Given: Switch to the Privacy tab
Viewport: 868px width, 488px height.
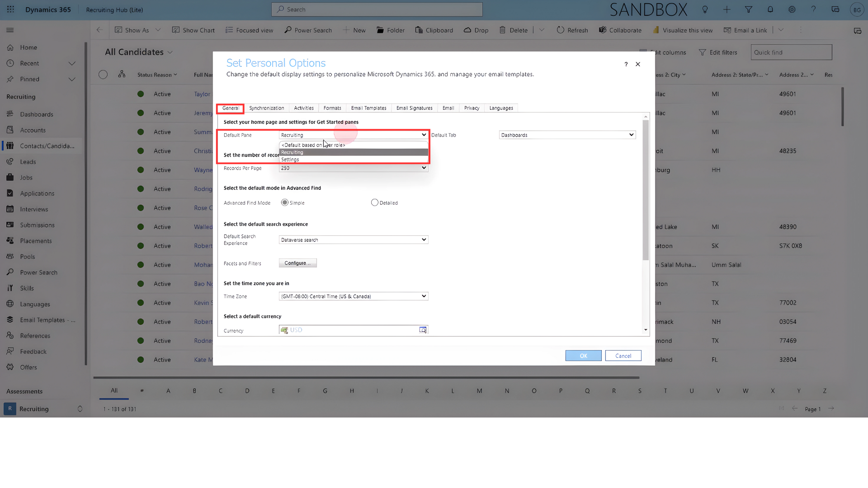Looking at the screenshot, I should click(x=472, y=108).
